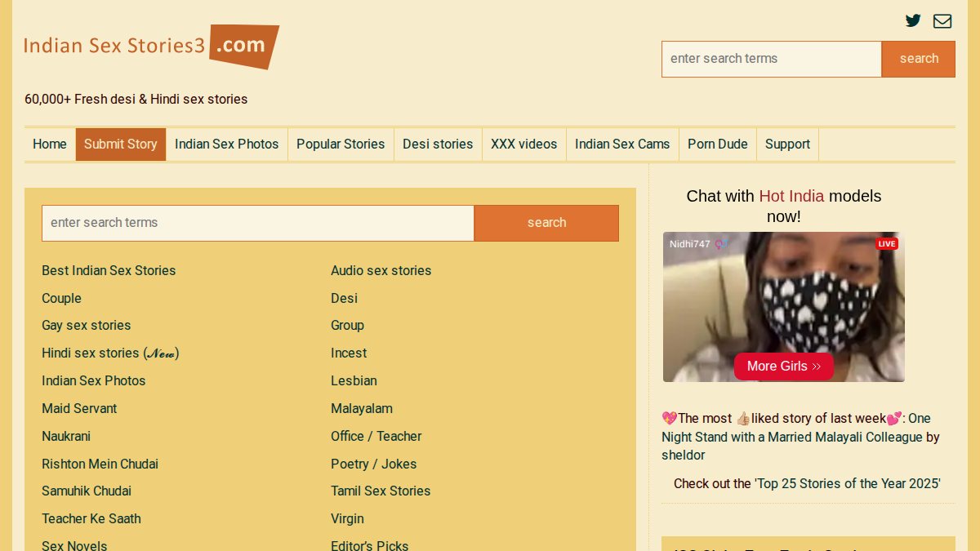Screen dimensions: 980x551
Task: Select Popular Stories in navigation bar
Action: point(341,144)
